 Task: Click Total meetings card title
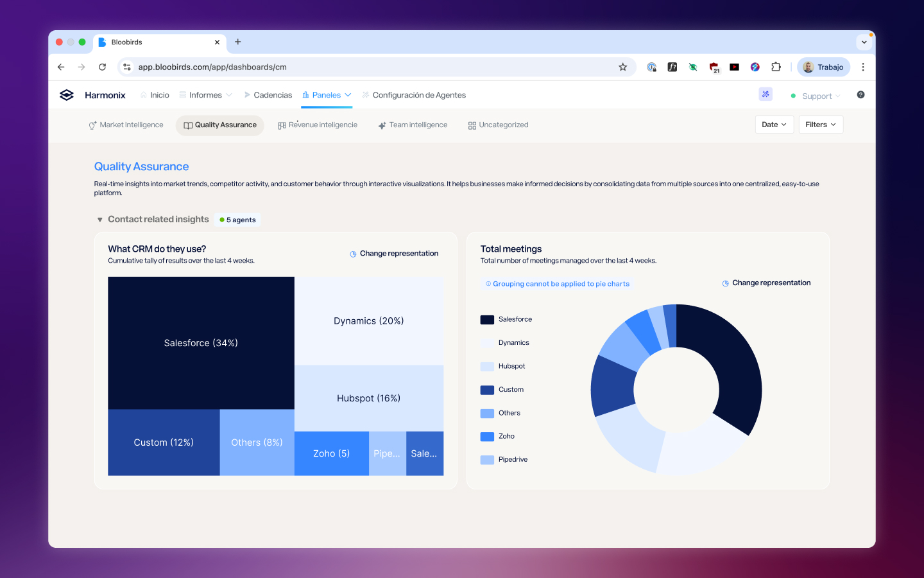511,249
